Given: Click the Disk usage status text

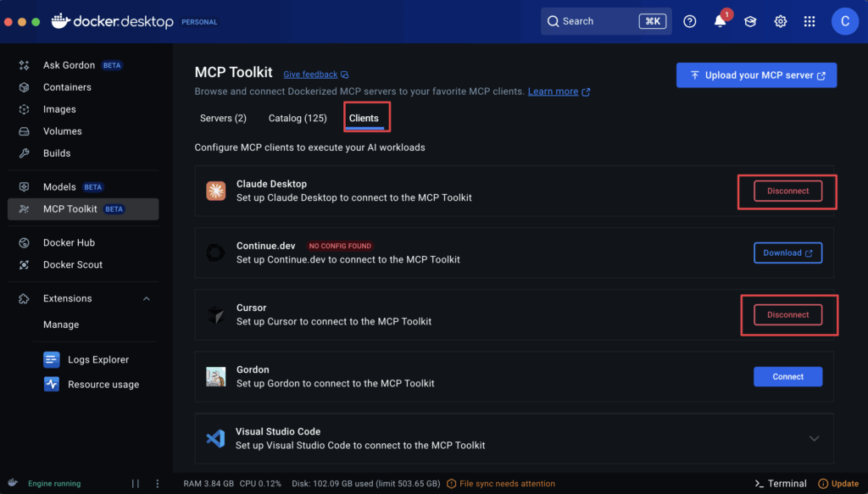Looking at the screenshot, I should point(366,484).
